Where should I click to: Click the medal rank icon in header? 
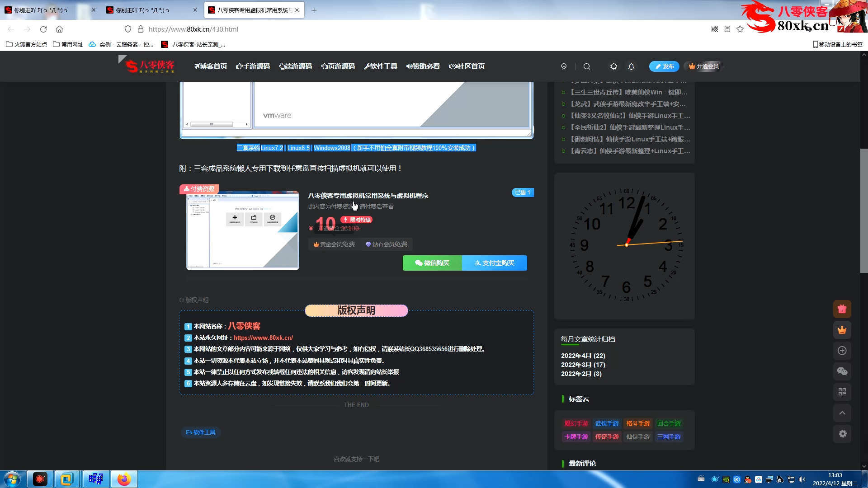(564, 66)
